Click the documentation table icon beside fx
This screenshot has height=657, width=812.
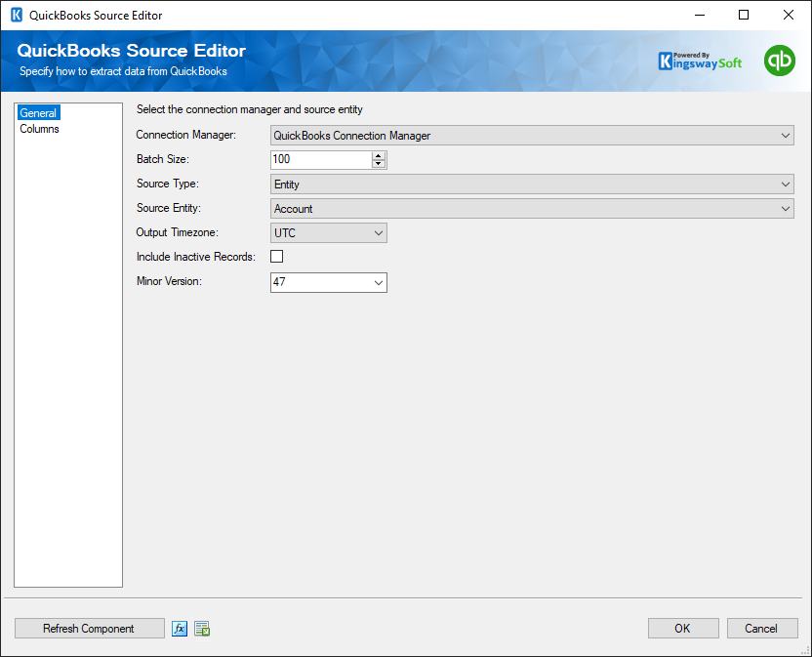point(202,629)
